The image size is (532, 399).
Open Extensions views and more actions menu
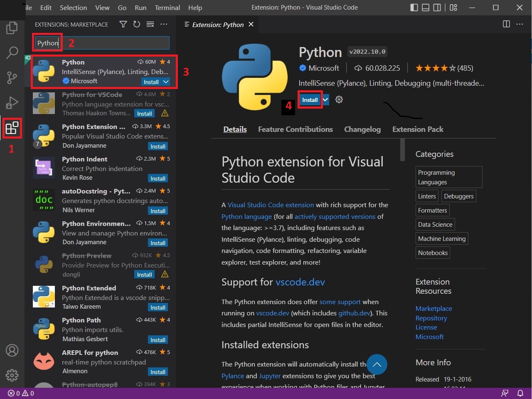[164, 25]
